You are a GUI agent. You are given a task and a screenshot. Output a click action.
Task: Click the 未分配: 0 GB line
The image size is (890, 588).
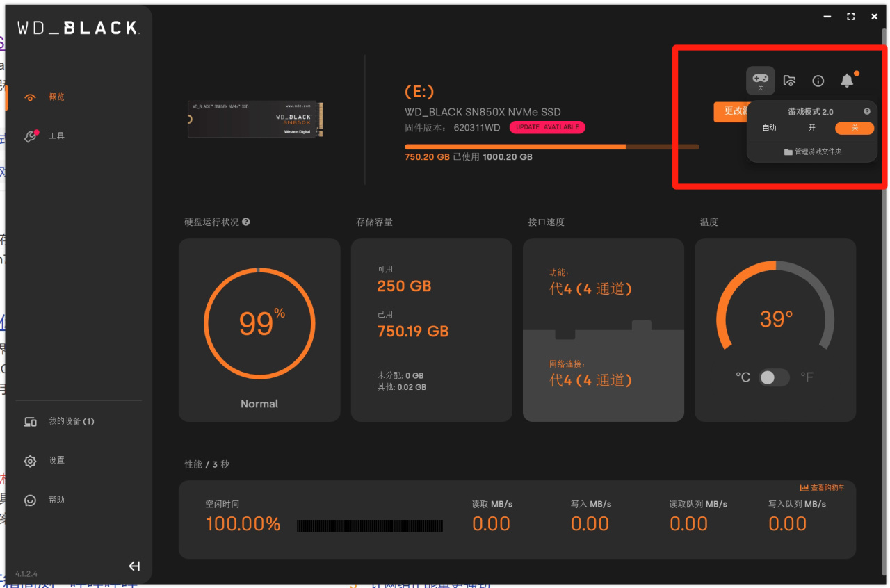(x=400, y=376)
